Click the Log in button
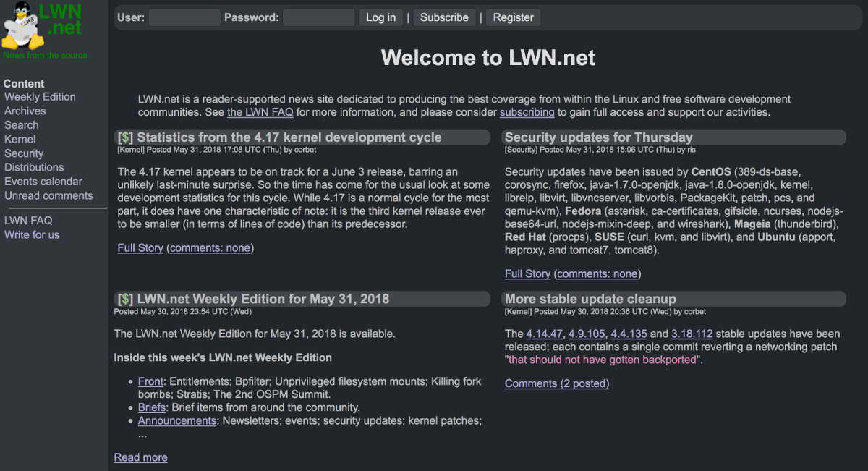 (380, 17)
